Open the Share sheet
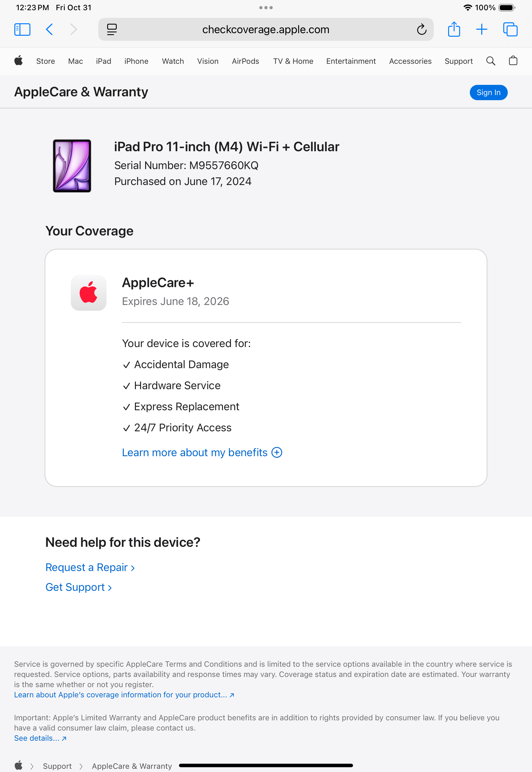 tap(454, 29)
